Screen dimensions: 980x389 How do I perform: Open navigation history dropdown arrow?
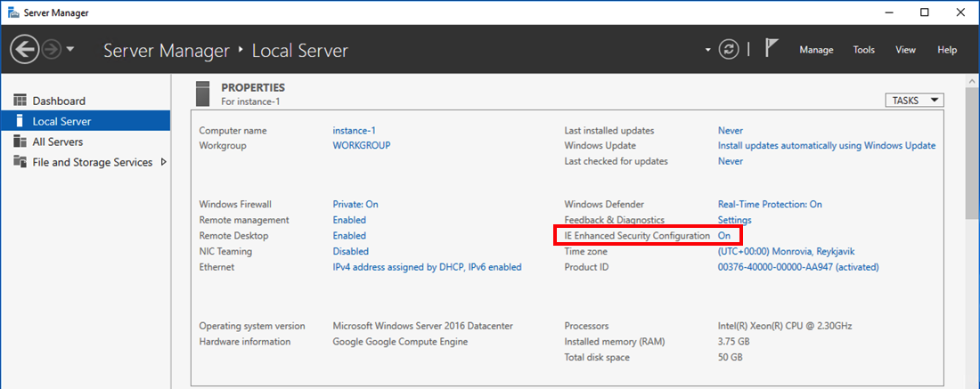tap(70, 50)
